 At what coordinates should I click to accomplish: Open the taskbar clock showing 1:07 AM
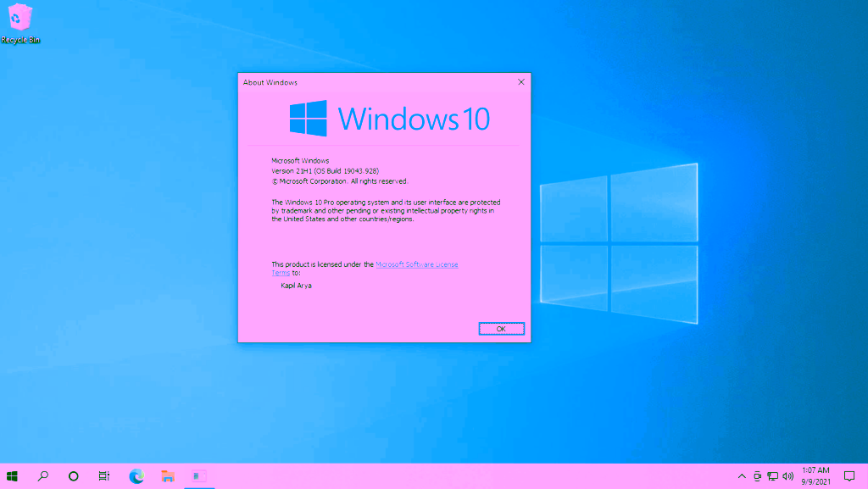tap(815, 476)
